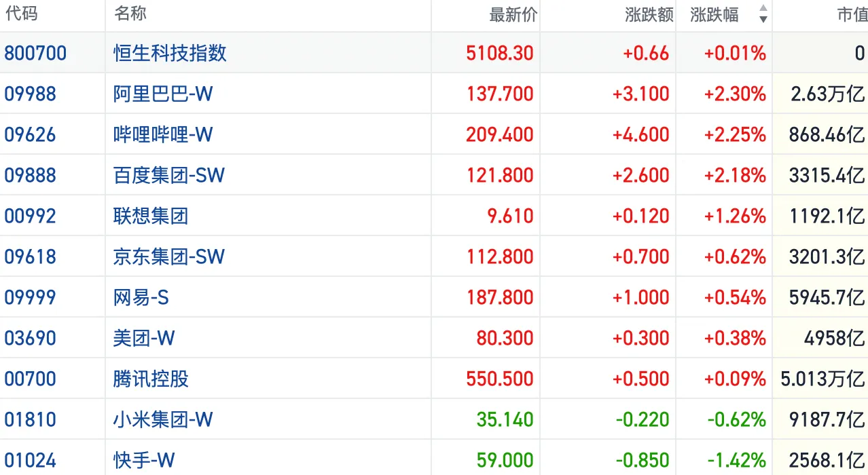868x475 pixels.
Task: Select the 快手-W stock link
Action: 144,460
